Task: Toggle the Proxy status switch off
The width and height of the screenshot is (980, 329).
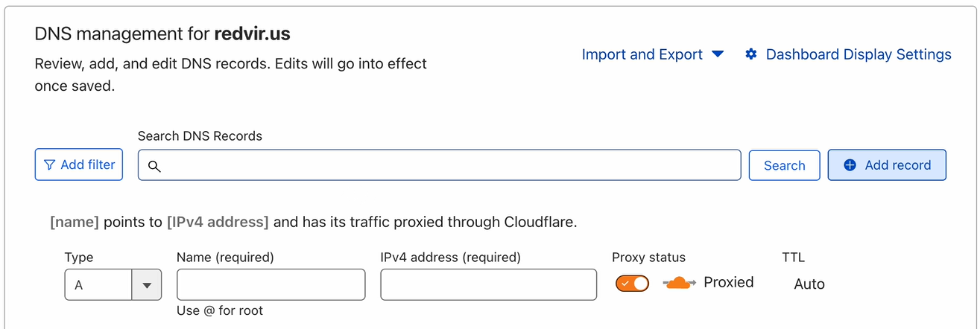Action: coord(632,284)
